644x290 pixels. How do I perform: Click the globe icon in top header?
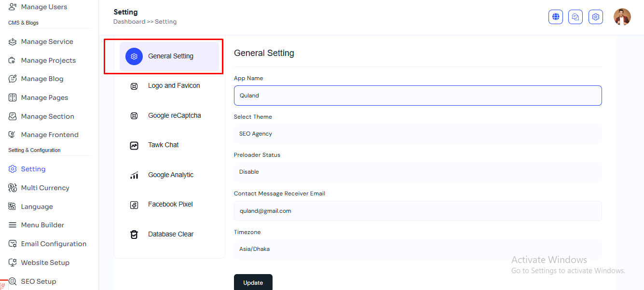pyautogui.click(x=556, y=17)
